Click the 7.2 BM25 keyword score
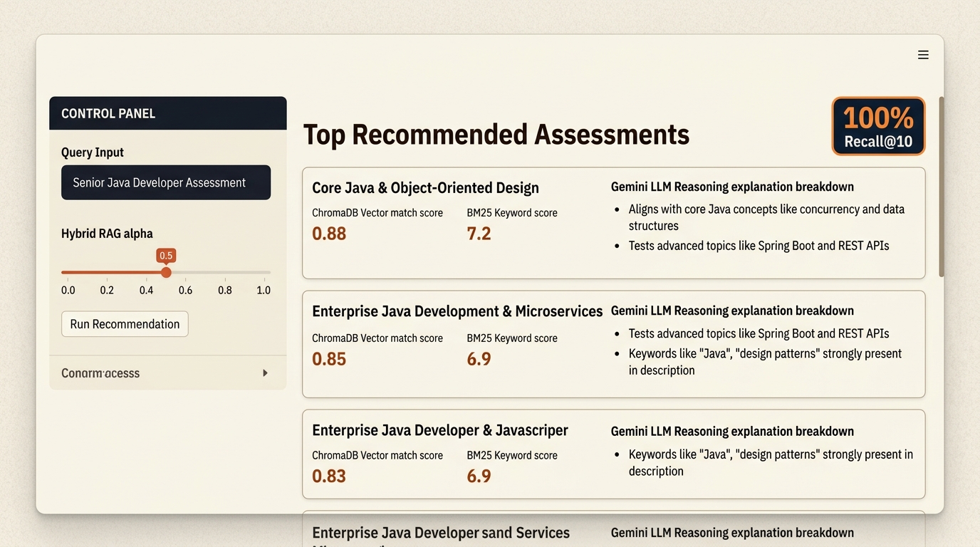The width and height of the screenshot is (980, 547). point(479,234)
